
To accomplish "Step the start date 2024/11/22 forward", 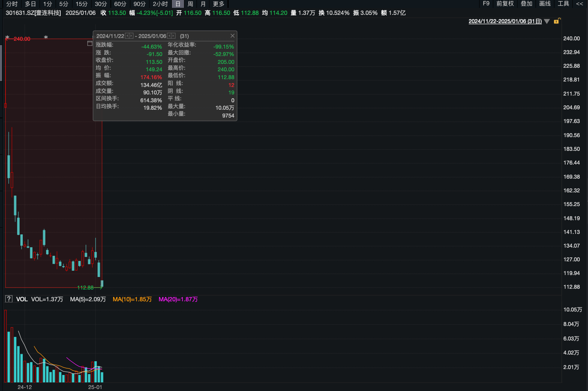I will [132, 36].
